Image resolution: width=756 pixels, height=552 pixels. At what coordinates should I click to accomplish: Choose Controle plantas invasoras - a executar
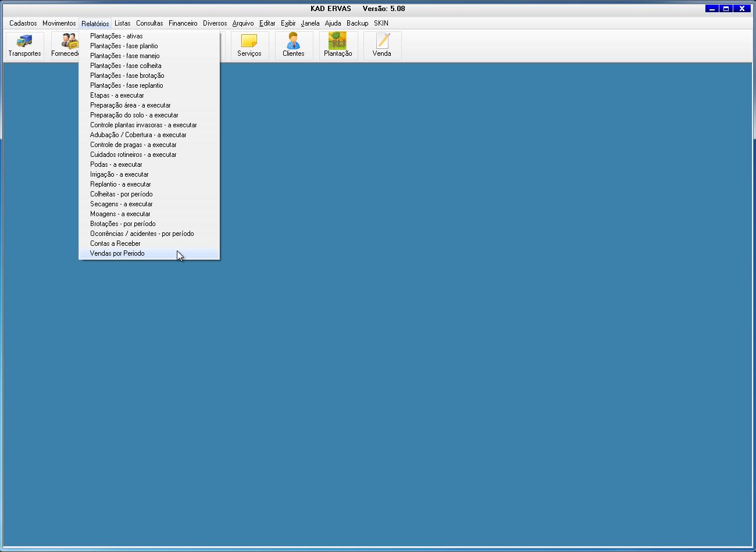tap(149, 125)
